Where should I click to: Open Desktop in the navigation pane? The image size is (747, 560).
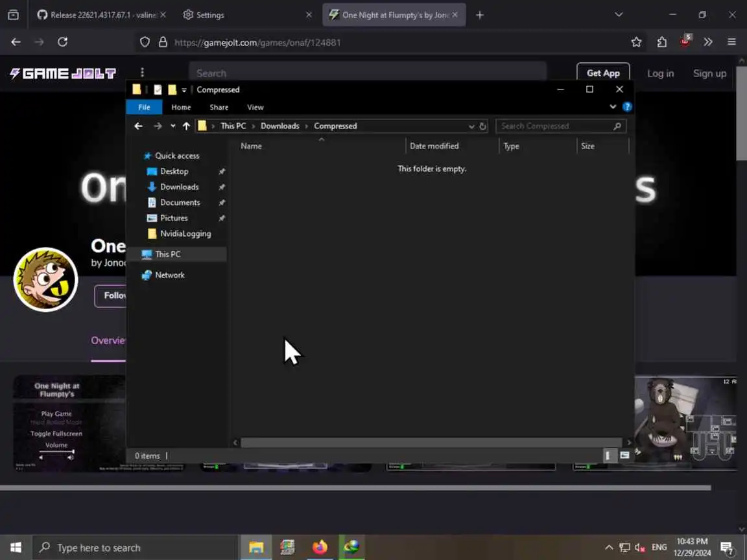(174, 171)
